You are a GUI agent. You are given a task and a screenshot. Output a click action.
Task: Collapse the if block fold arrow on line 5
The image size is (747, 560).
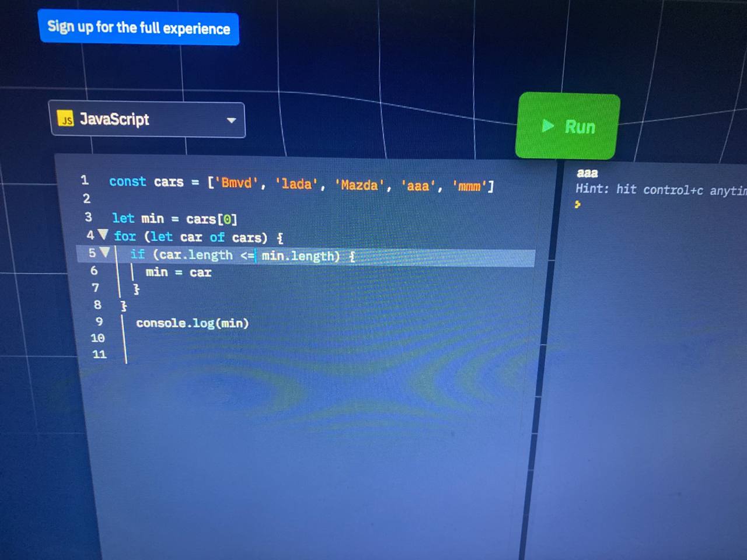click(105, 252)
